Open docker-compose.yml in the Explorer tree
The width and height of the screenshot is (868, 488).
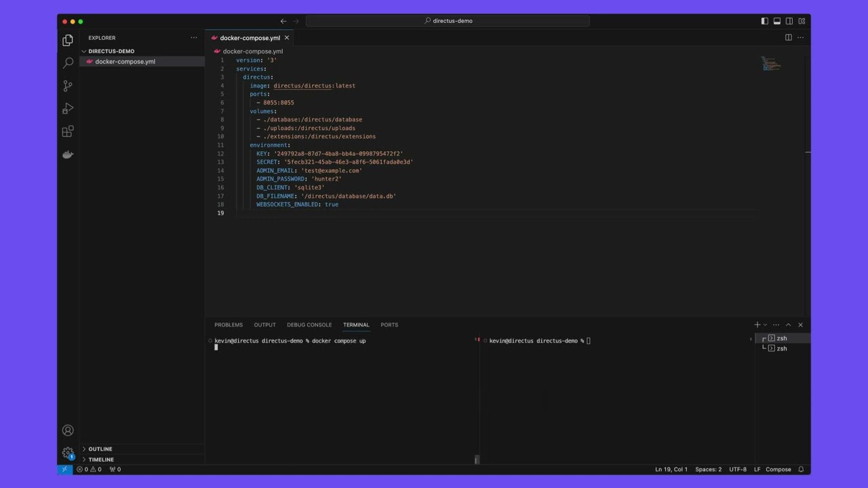tap(142, 62)
